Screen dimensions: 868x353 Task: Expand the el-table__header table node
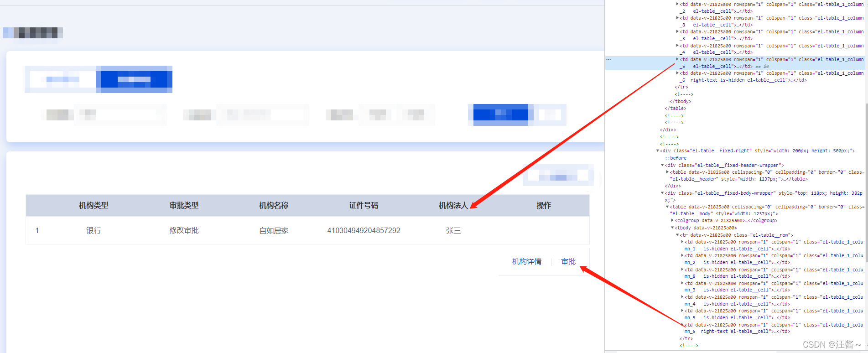point(668,172)
